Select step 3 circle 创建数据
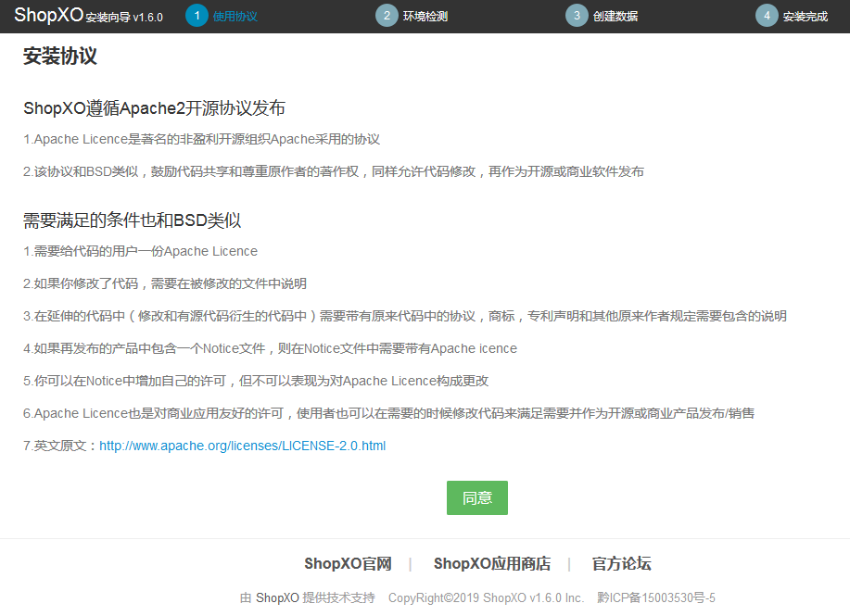 (577, 16)
